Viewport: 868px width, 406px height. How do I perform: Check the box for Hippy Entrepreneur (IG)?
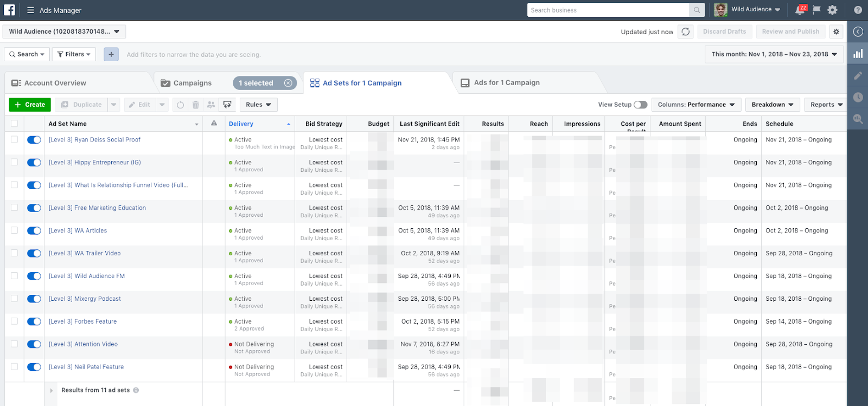pos(14,162)
